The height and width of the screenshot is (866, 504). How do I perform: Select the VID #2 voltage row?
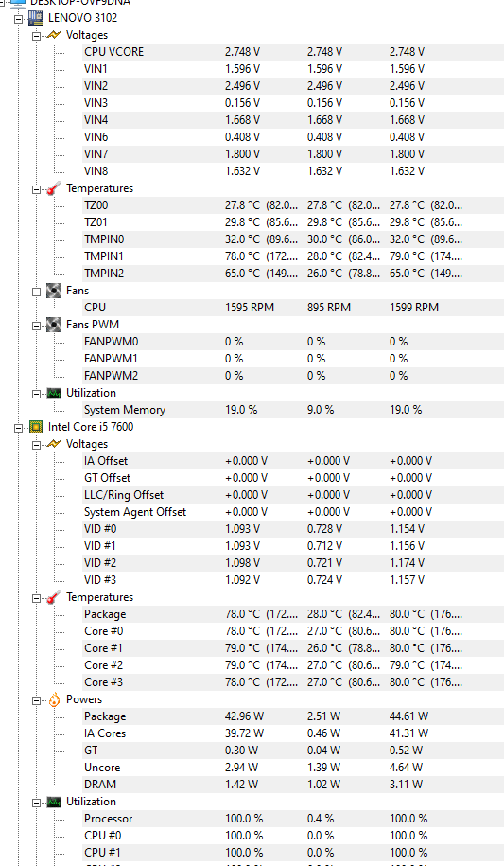pos(292,563)
